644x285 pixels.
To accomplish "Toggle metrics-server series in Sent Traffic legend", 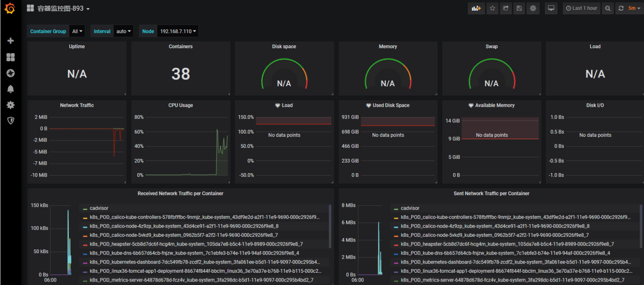I will point(513,280).
